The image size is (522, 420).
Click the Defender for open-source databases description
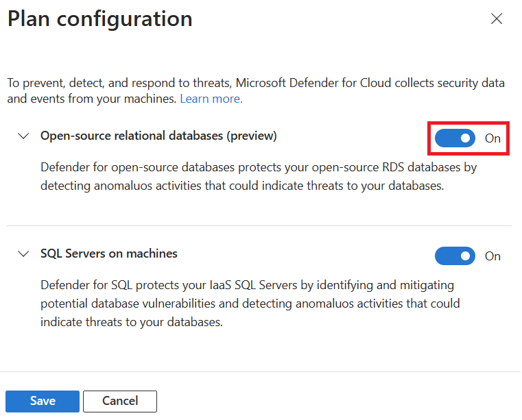tap(259, 176)
